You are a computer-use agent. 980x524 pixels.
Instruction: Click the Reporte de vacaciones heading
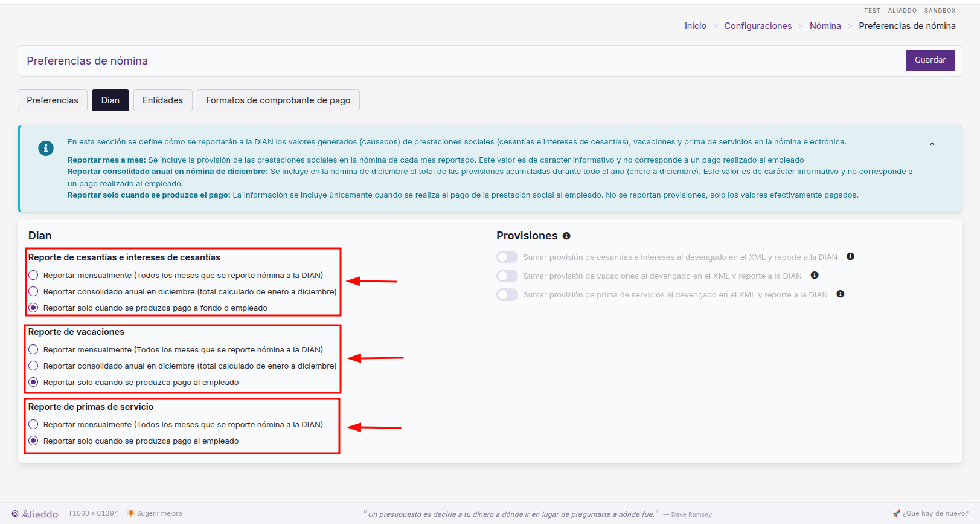point(76,332)
